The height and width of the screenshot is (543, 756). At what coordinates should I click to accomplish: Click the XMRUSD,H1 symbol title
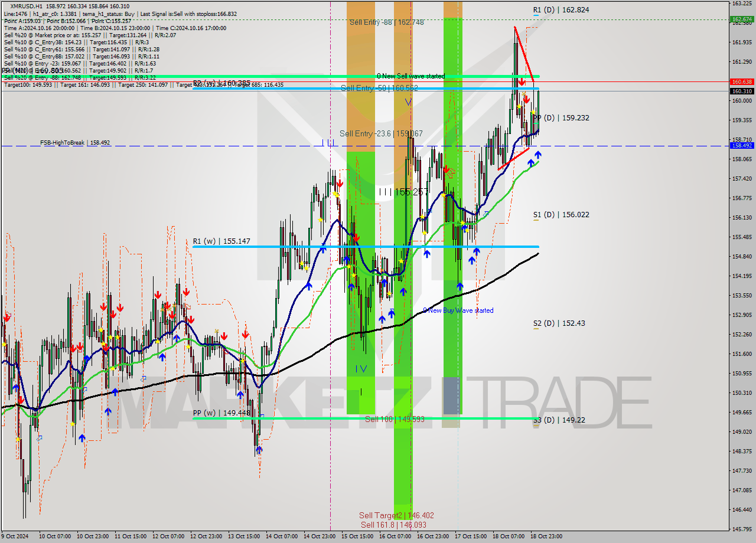click(x=28, y=6)
